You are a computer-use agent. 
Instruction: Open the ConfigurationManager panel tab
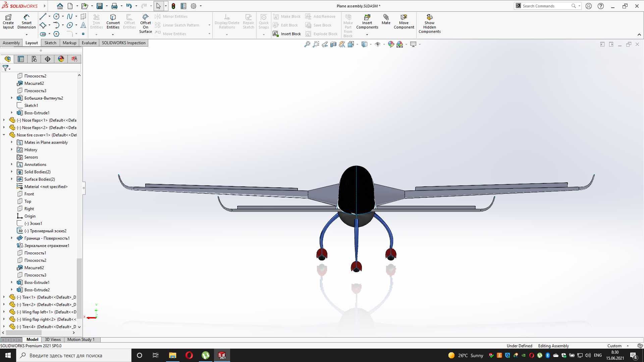[34, 59]
